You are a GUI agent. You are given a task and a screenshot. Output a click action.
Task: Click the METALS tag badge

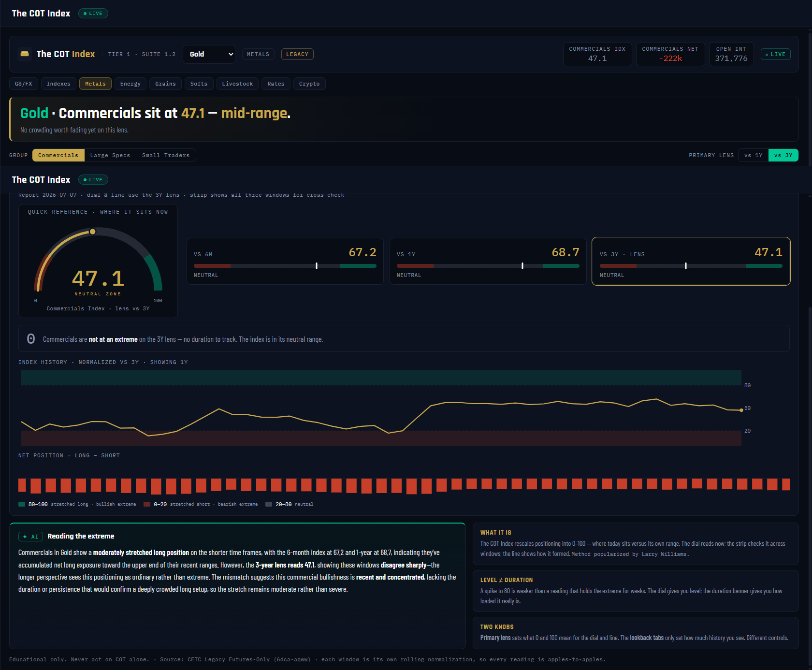pos(258,54)
